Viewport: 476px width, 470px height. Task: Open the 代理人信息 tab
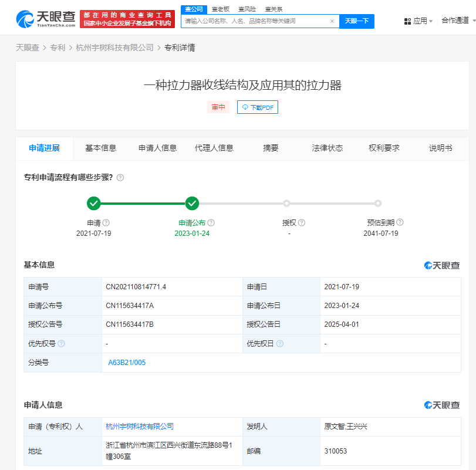tap(214, 148)
